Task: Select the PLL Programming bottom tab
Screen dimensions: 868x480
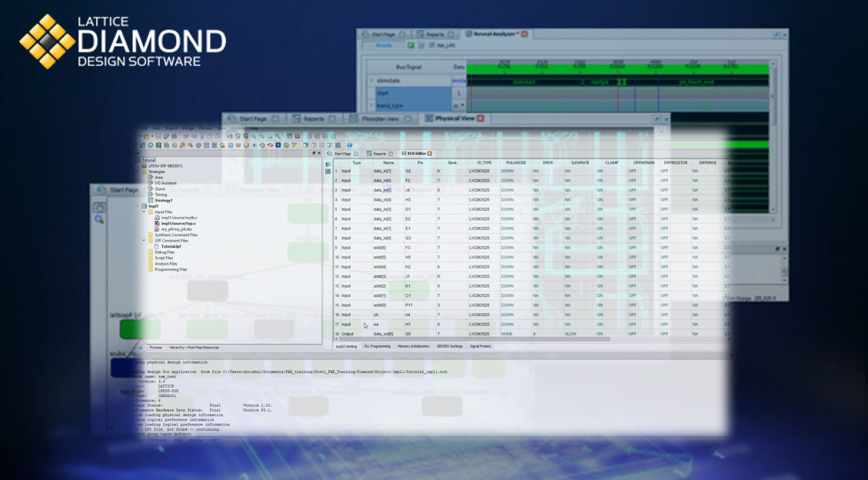Action: [x=377, y=346]
